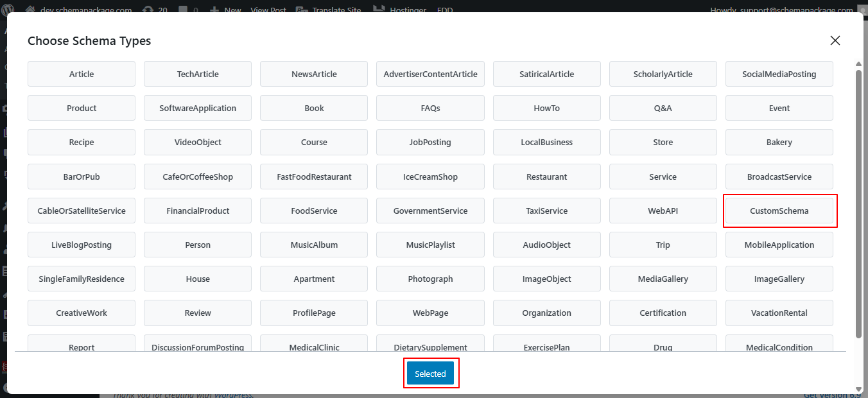Click the schema list vertical scrollbar

pyautogui.click(x=858, y=202)
